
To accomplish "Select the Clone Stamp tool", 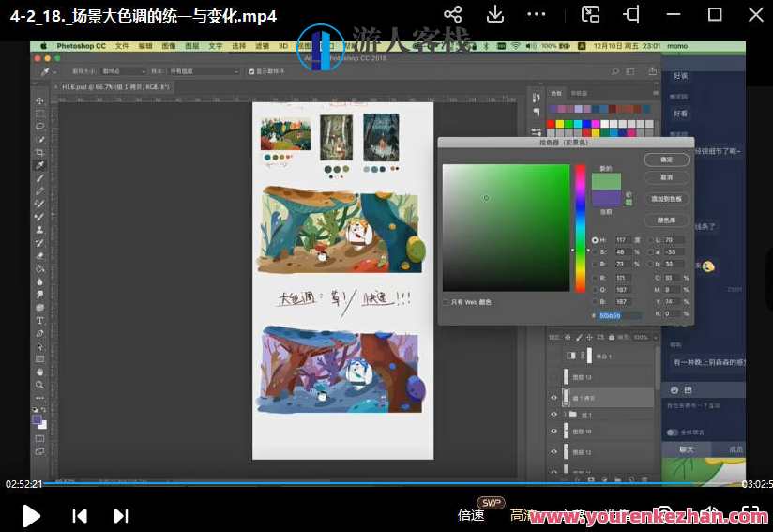I will (x=40, y=230).
